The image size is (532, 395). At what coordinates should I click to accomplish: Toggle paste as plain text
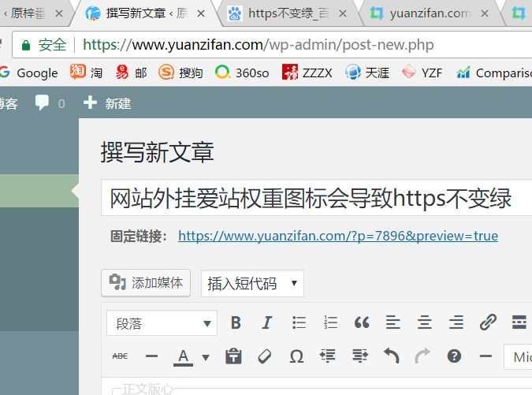[233, 356]
